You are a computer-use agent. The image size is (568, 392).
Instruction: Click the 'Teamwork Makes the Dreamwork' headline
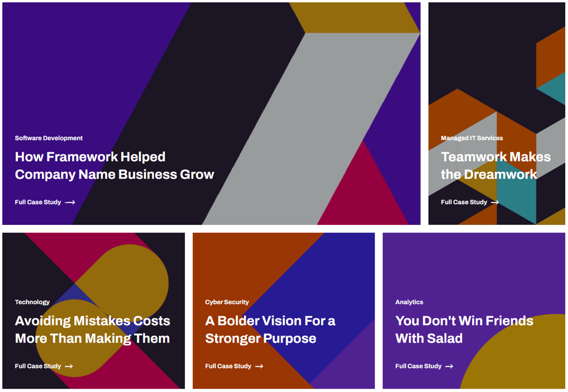[495, 165]
